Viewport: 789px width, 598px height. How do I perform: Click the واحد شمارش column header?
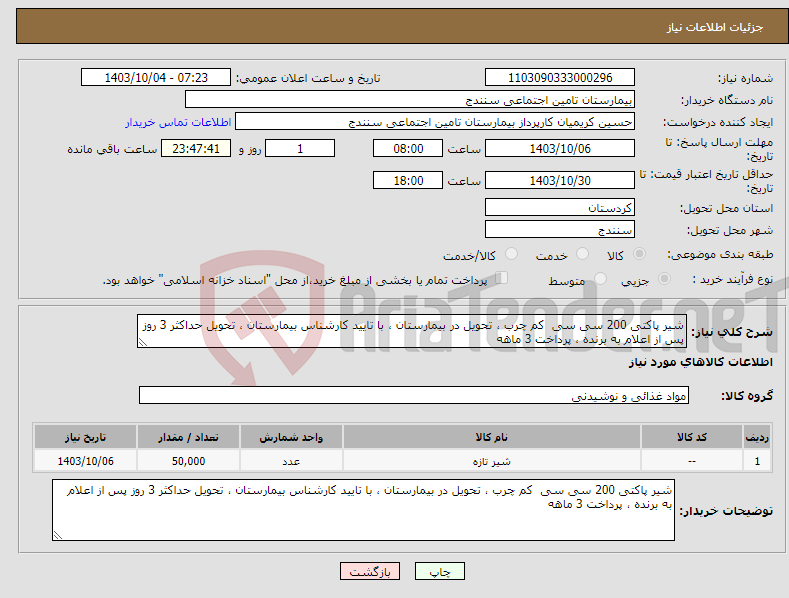point(291,437)
